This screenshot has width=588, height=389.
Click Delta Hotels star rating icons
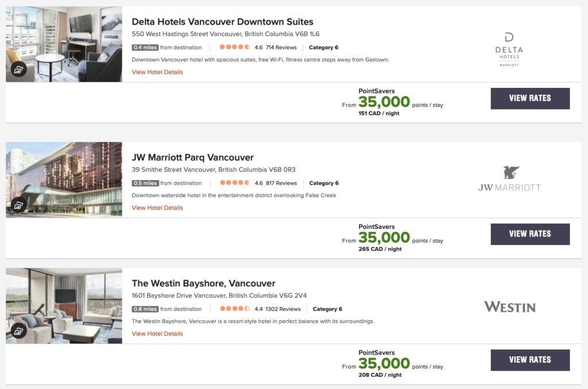(234, 48)
